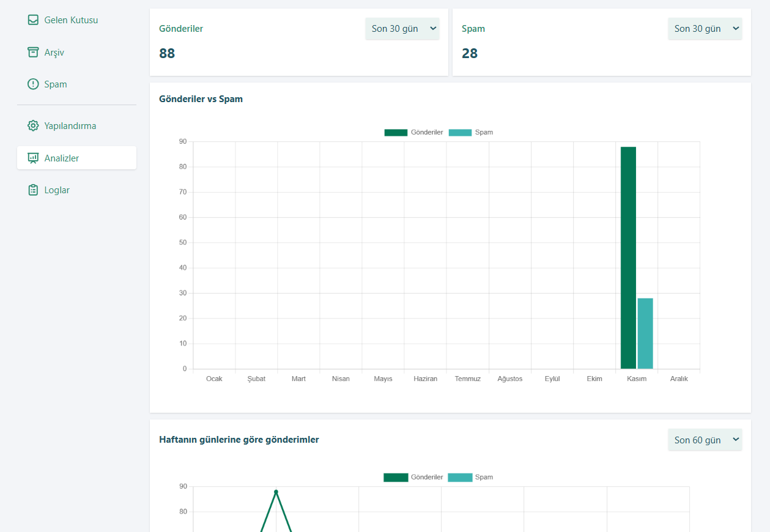Open Gönderiler Son 30 gün dropdown
The image size is (770, 532).
tap(402, 29)
